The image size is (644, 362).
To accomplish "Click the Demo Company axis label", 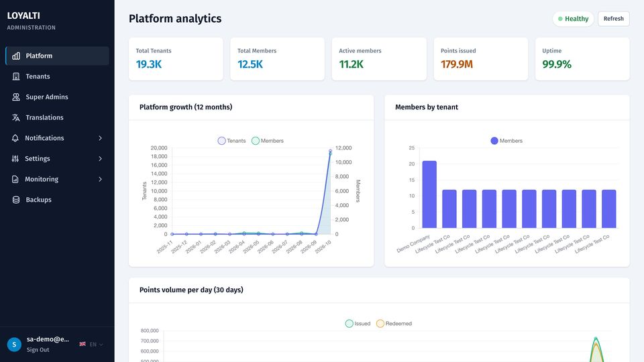I will click(413, 243).
